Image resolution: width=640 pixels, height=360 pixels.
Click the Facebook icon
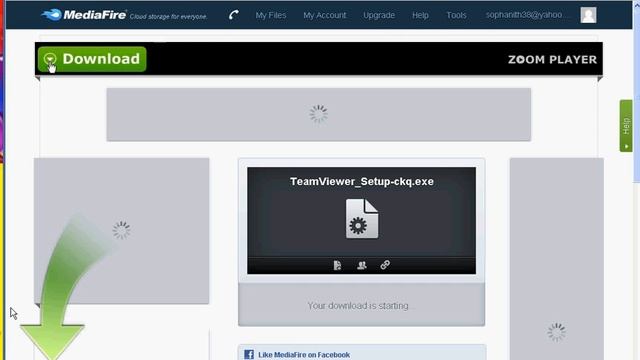[249, 354]
